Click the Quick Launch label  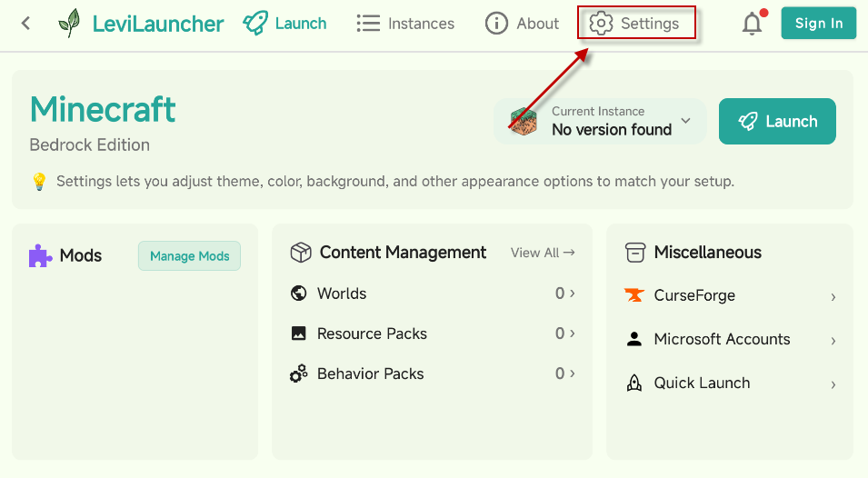(702, 383)
